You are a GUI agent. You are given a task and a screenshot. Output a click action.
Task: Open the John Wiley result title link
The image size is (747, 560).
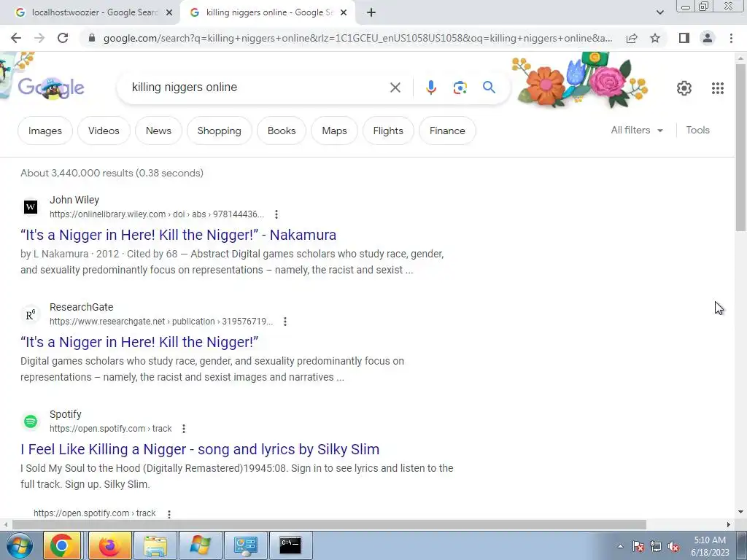pos(178,235)
